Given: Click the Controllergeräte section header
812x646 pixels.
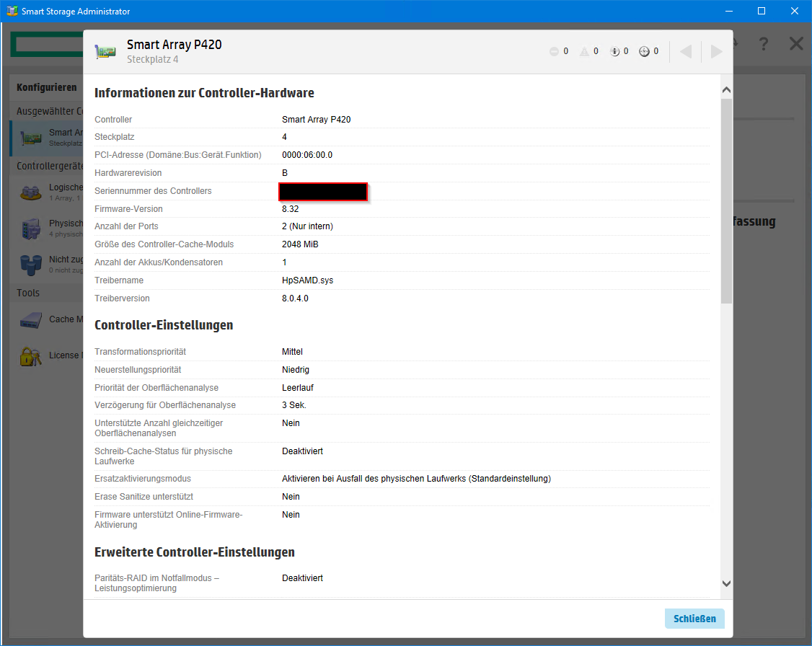Looking at the screenshot, I should point(50,166).
